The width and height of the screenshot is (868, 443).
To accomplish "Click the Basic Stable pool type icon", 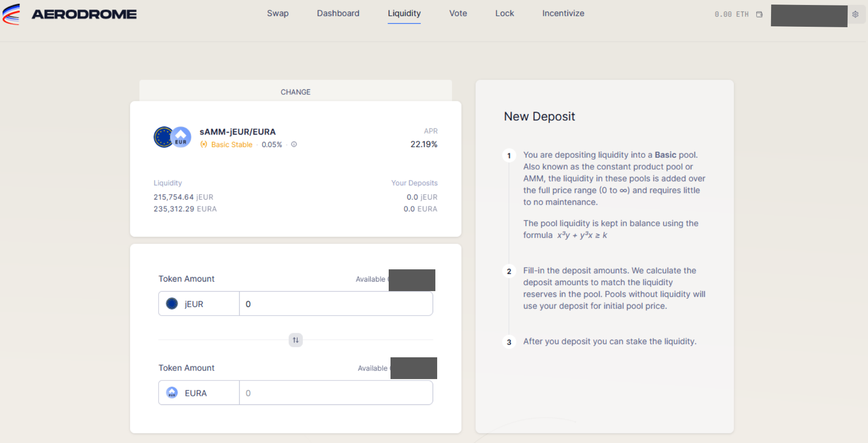I will tap(204, 144).
